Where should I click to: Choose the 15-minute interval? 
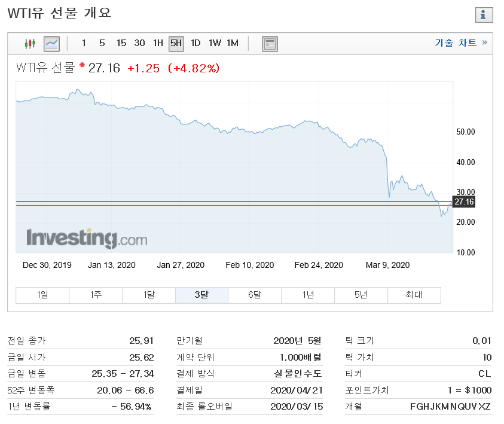pyautogui.click(x=121, y=43)
